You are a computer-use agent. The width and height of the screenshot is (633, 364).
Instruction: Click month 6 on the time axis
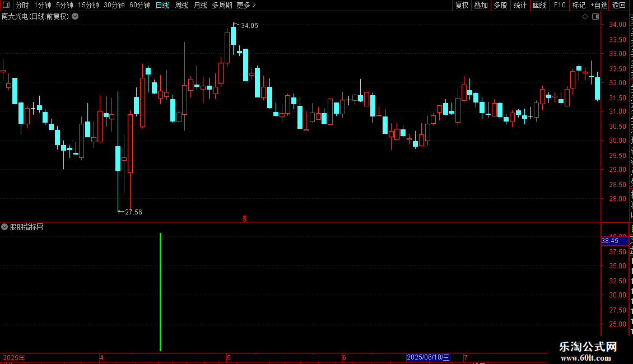coord(344,358)
